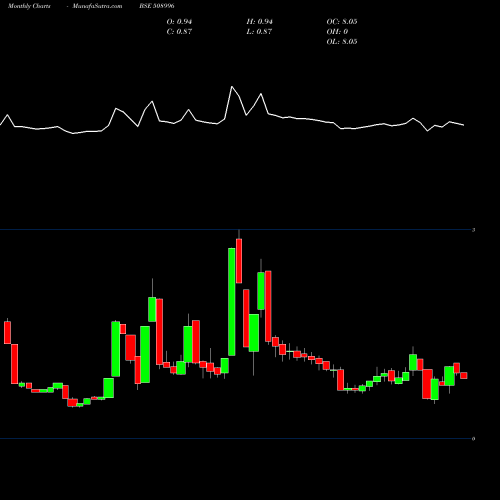Select the "BSE 508996" symbol text
This screenshot has height=500, width=500.
pos(157,6)
